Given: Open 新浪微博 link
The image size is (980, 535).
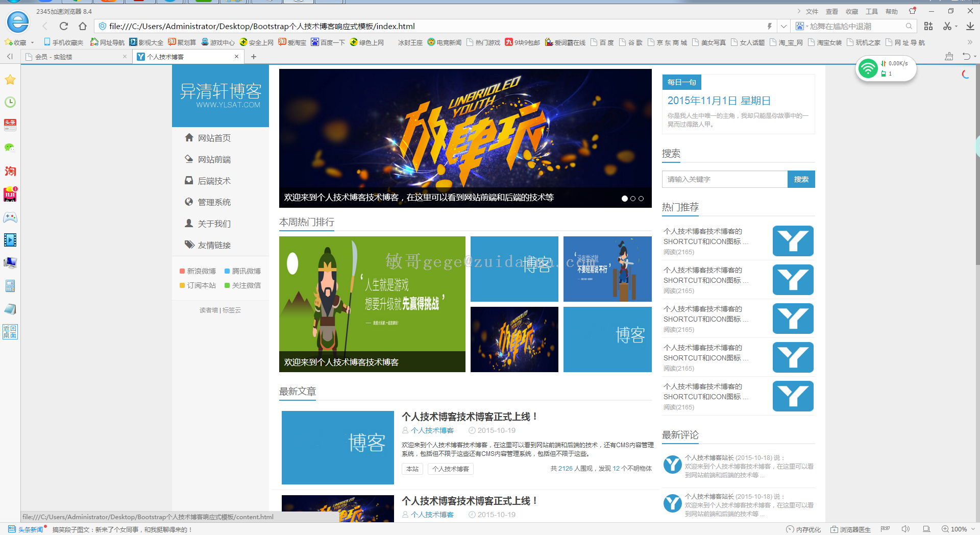Looking at the screenshot, I should [x=198, y=271].
